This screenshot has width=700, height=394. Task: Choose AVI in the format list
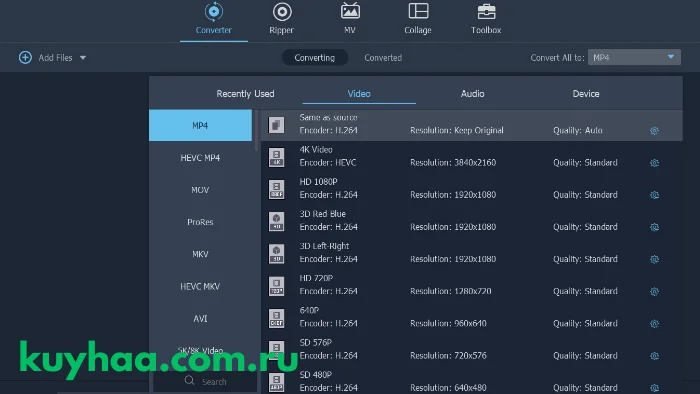pyautogui.click(x=200, y=318)
